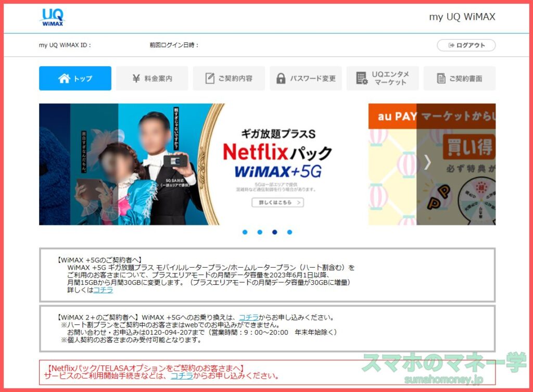Click the house icon on トップ
Screen dimensions: 533x392
[x=64, y=78]
